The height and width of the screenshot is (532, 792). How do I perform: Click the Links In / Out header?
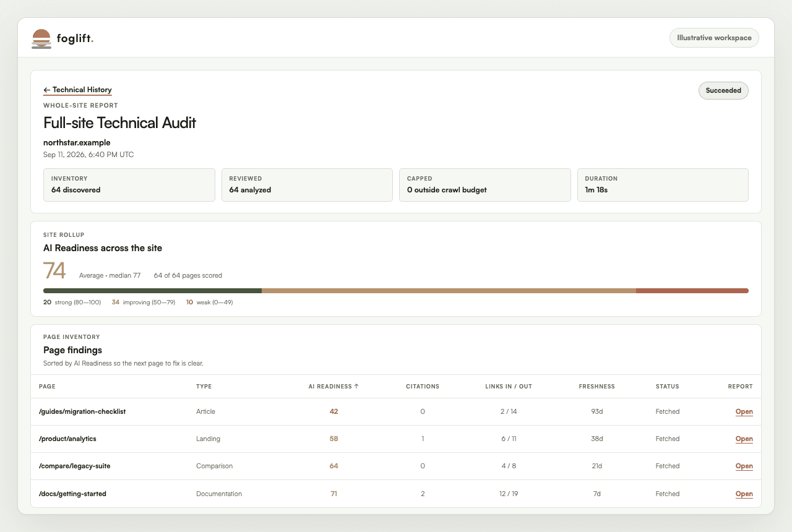tap(509, 386)
